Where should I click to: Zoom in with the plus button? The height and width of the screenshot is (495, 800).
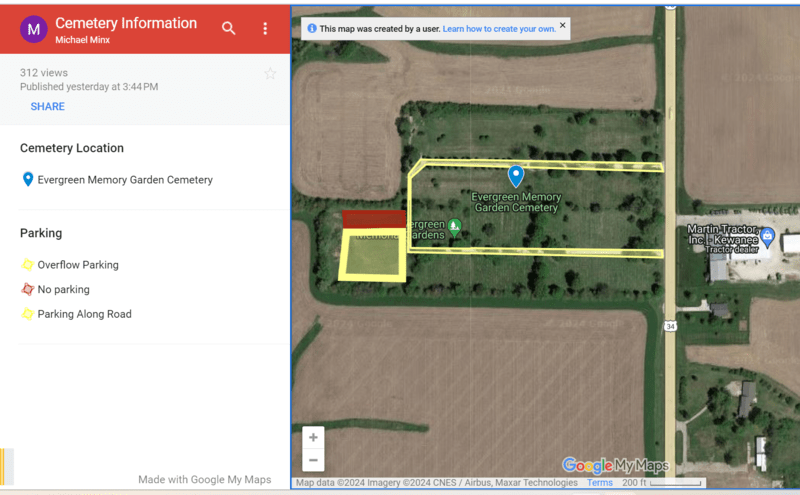(314, 438)
